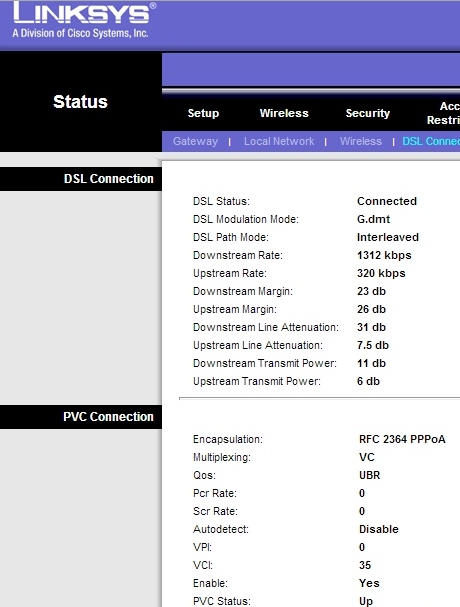Open the Setup tab

[203, 113]
